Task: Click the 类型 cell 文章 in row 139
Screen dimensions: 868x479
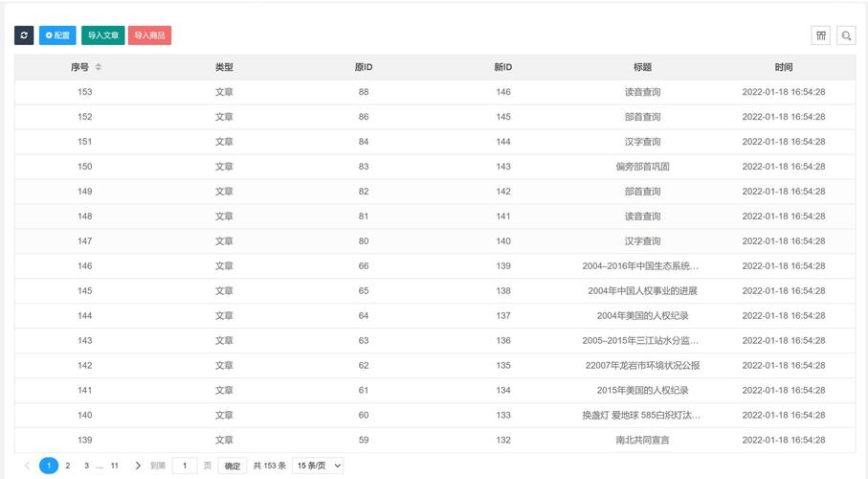Action: coord(224,440)
